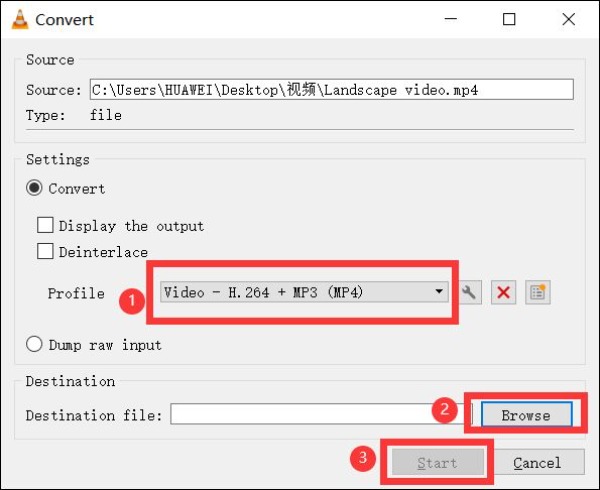Click the Start button
The image size is (600, 490).
point(437,462)
